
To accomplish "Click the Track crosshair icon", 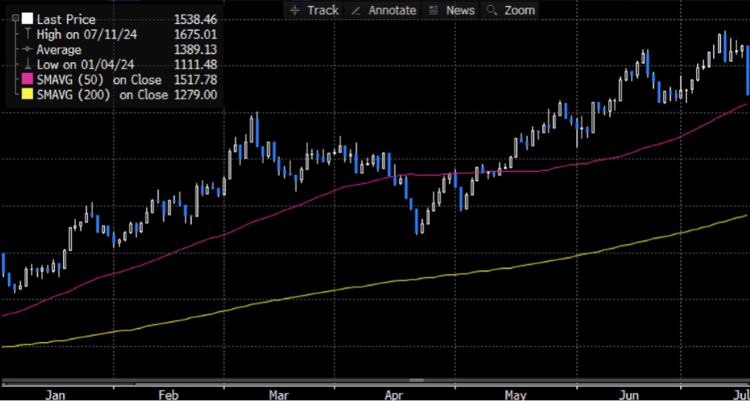I will pos(296,9).
